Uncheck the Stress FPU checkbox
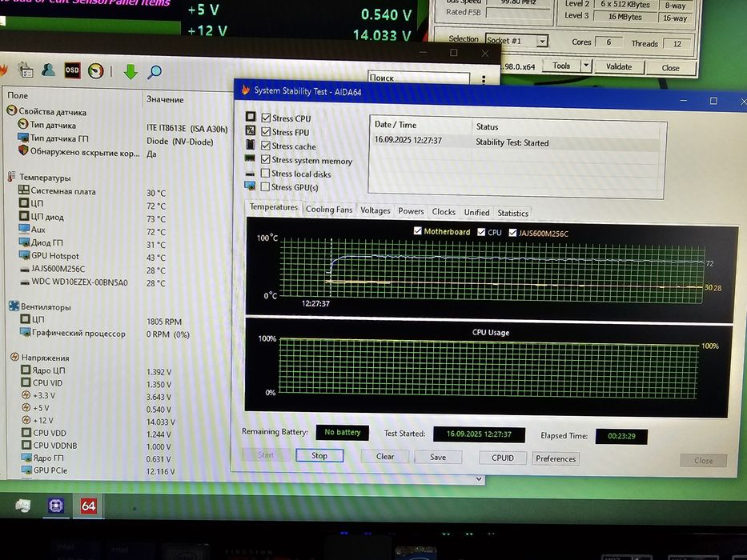The image size is (747, 560). point(266,131)
